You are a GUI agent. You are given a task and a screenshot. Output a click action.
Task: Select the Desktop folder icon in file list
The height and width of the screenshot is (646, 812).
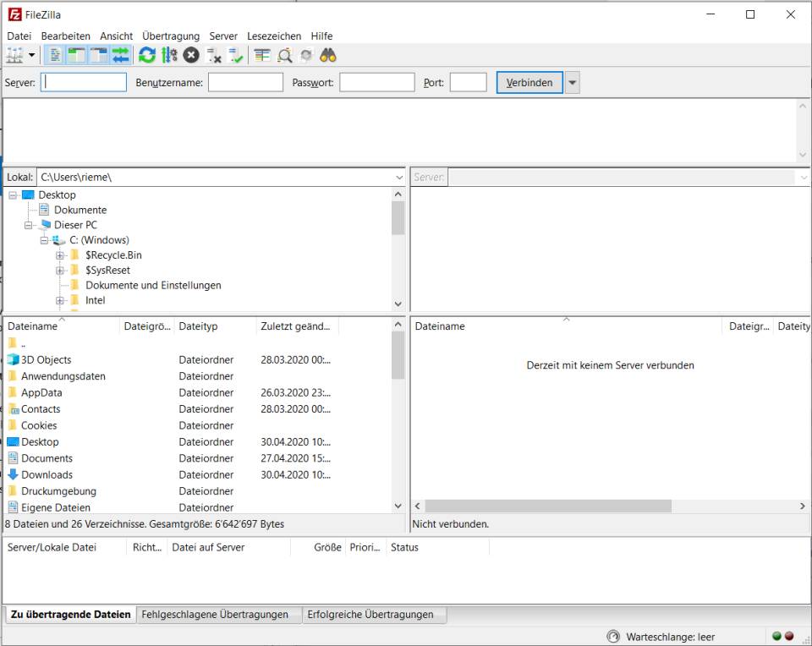pyautogui.click(x=13, y=442)
